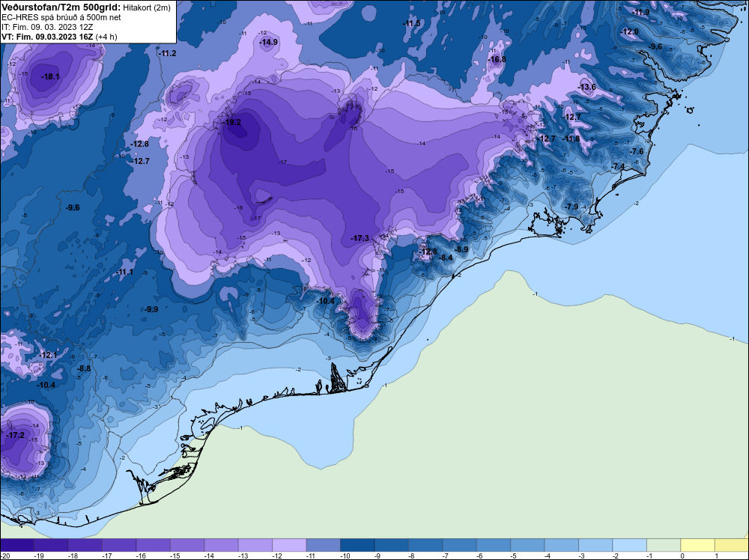Click the -7.6 temperature label

637,151
